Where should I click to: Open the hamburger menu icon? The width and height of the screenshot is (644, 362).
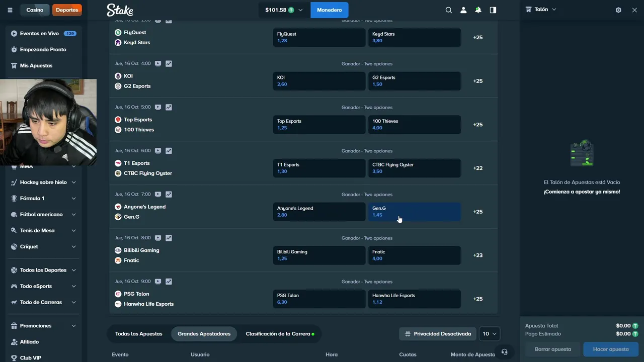coord(10,10)
